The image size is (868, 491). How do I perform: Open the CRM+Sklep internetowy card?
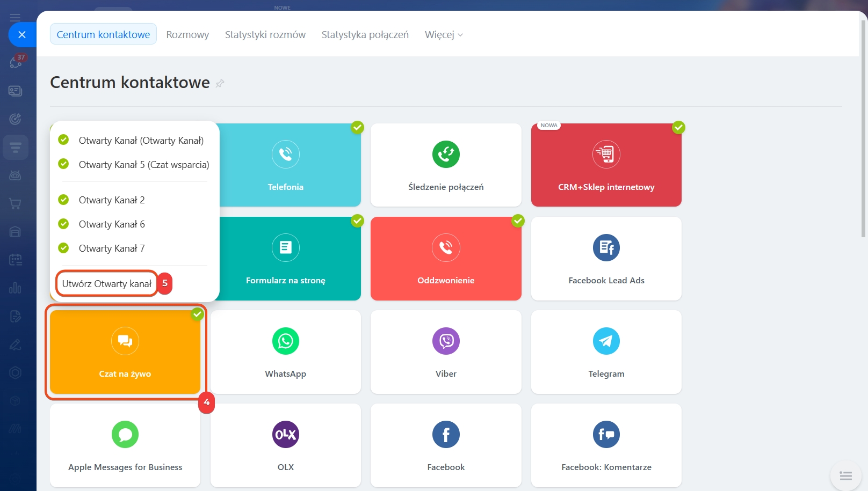coord(606,165)
